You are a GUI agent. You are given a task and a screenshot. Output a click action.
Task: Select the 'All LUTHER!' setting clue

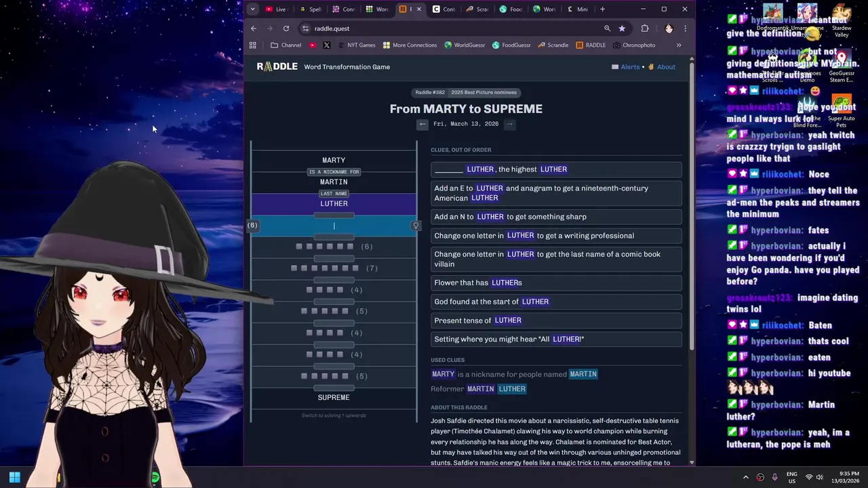tap(556, 339)
